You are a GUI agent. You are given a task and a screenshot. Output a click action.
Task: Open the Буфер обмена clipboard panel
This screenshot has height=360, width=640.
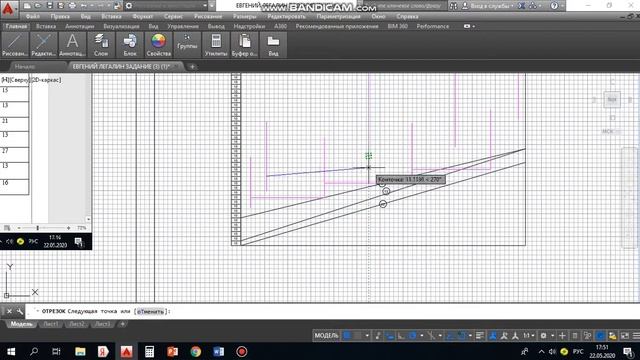(x=244, y=44)
